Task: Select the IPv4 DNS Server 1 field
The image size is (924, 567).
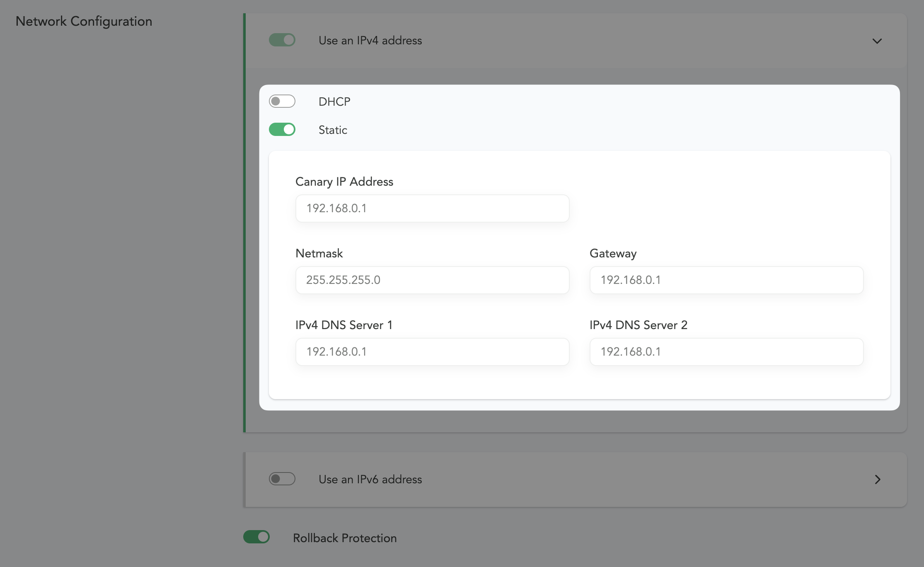Action: point(432,352)
